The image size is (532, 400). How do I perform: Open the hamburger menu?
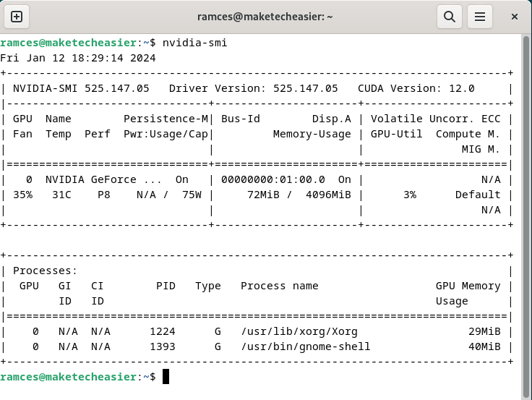[480, 17]
